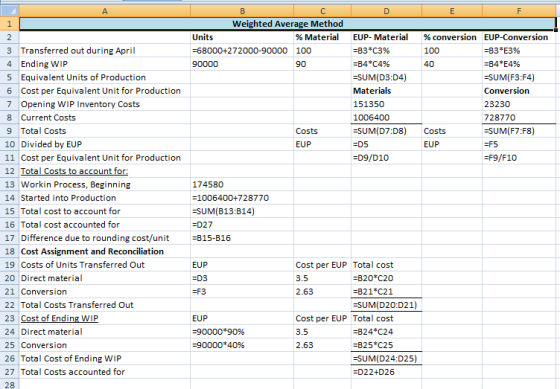Select 'Cost Assignment and Reconciliation' cell
This screenshot has width=560, height=389.
pos(105,251)
